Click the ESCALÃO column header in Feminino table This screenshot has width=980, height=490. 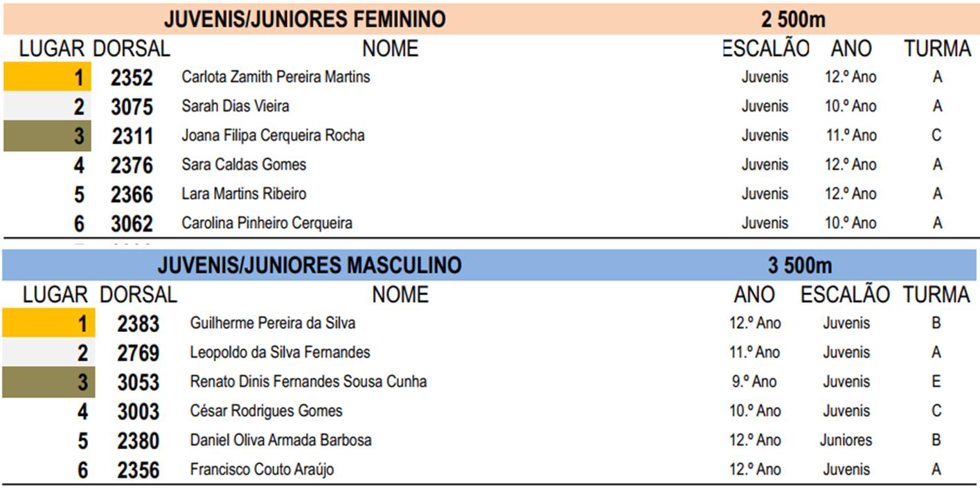(x=765, y=49)
